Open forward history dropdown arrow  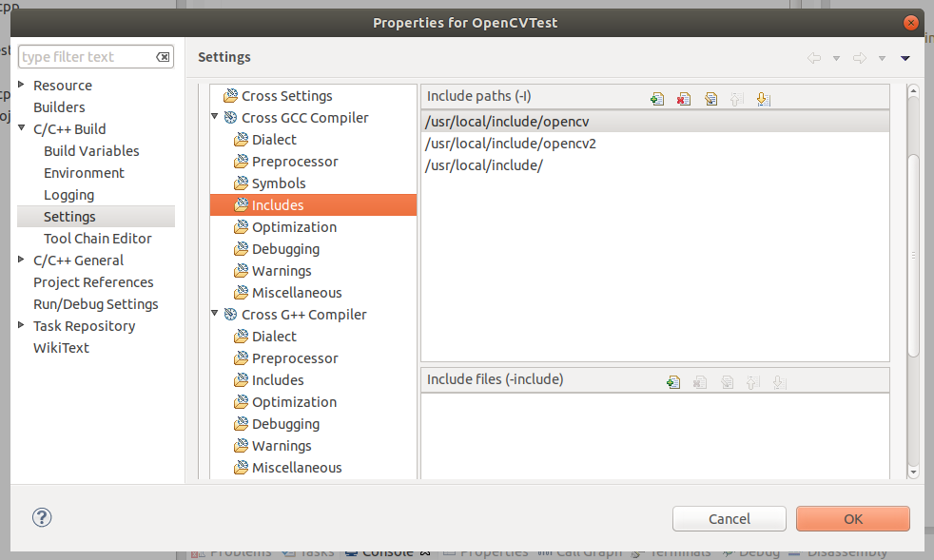(882, 58)
